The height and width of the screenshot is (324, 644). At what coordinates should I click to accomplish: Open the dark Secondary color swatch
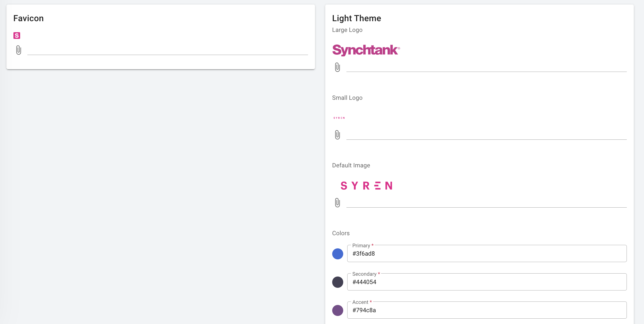click(x=338, y=282)
